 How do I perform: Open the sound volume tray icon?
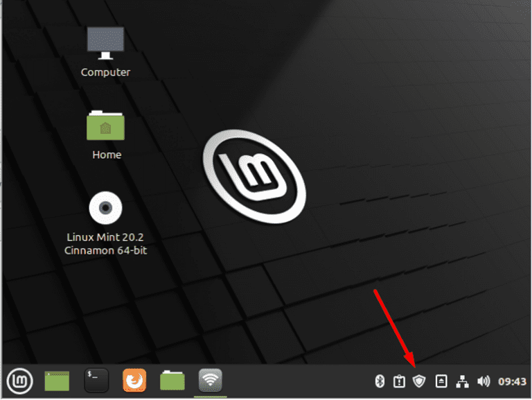(484, 381)
